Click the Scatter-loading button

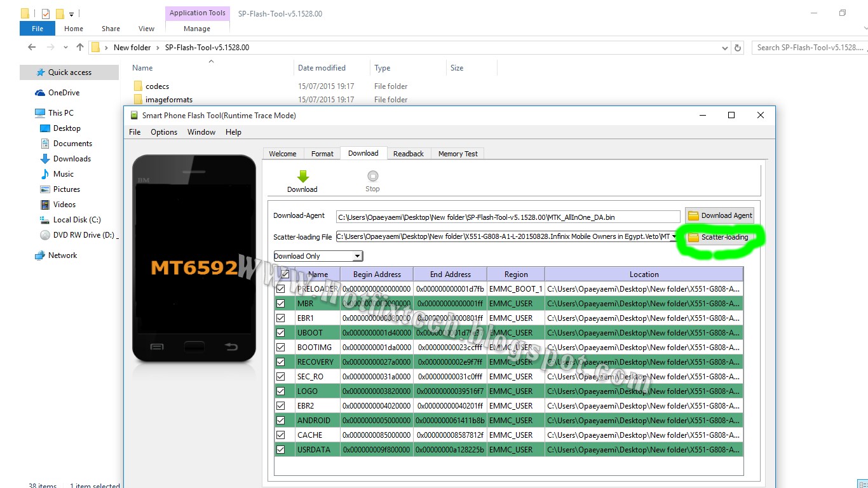coord(719,238)
